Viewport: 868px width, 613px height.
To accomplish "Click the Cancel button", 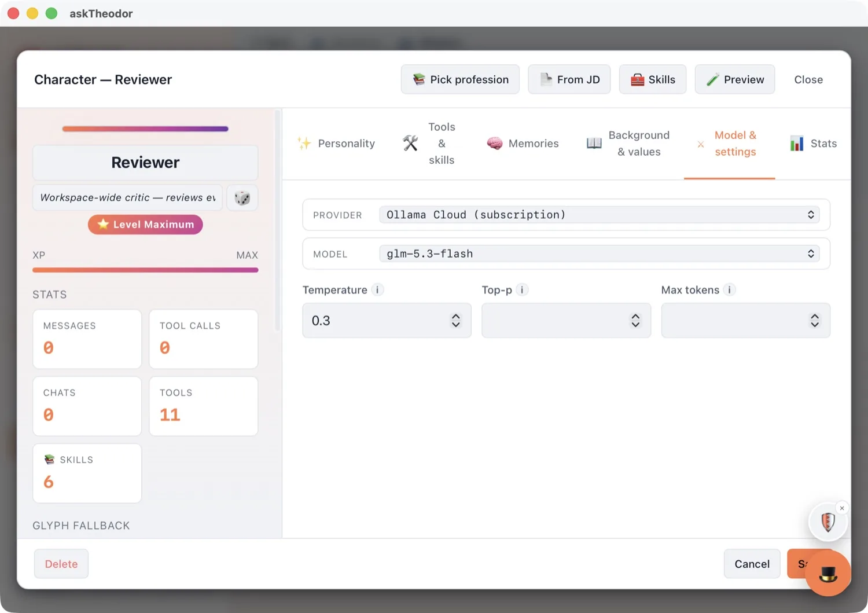I will tap(752, 564).
